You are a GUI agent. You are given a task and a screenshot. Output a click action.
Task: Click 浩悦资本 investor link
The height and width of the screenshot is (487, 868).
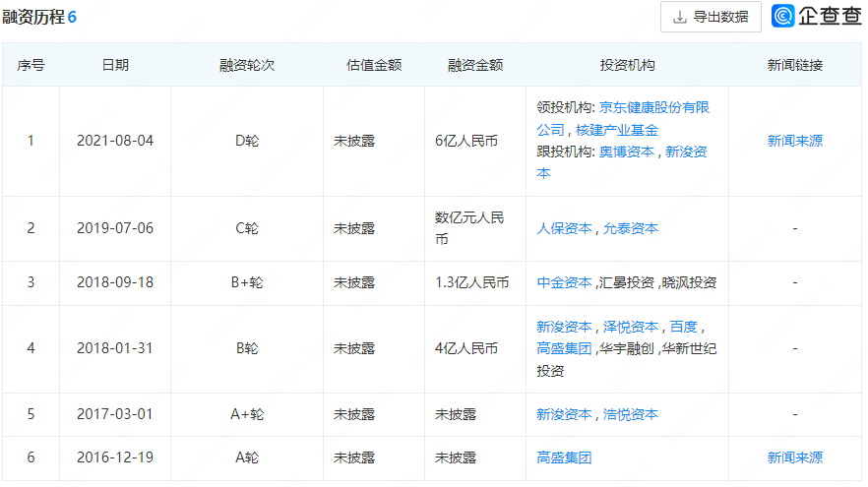[631, 414]
